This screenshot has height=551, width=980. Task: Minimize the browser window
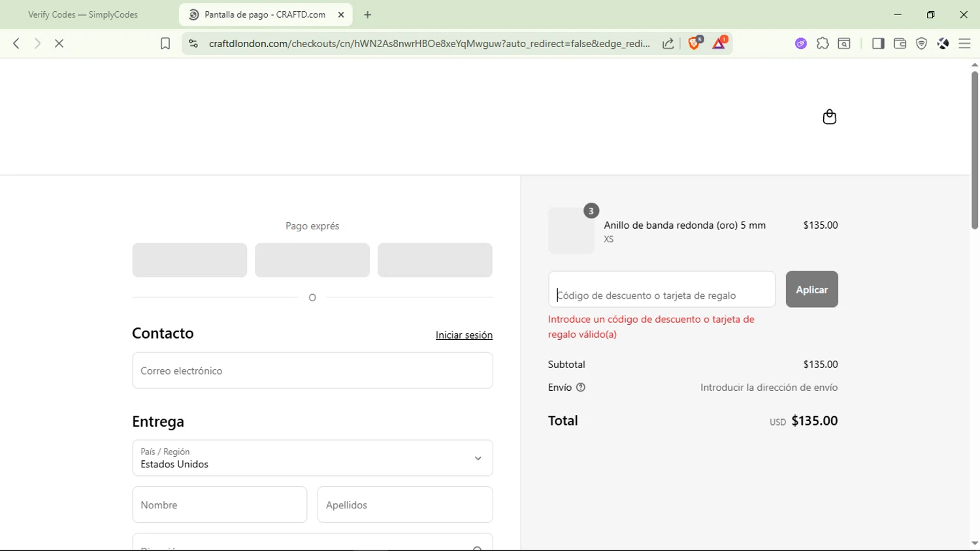898,14
